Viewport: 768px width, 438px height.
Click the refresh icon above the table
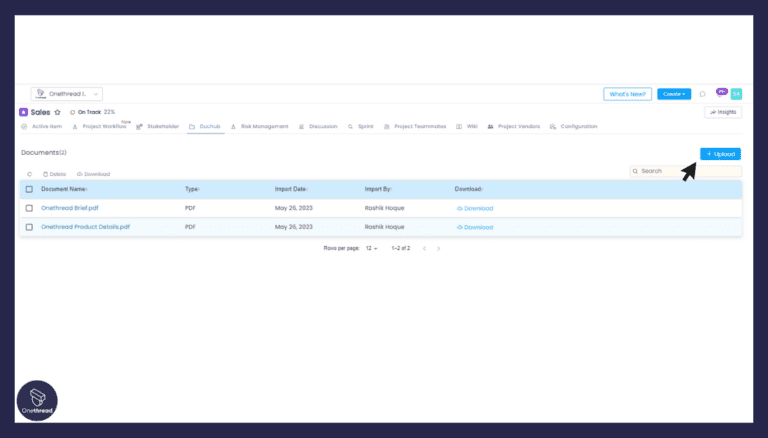pyautogui.click(x=29, y=174)
